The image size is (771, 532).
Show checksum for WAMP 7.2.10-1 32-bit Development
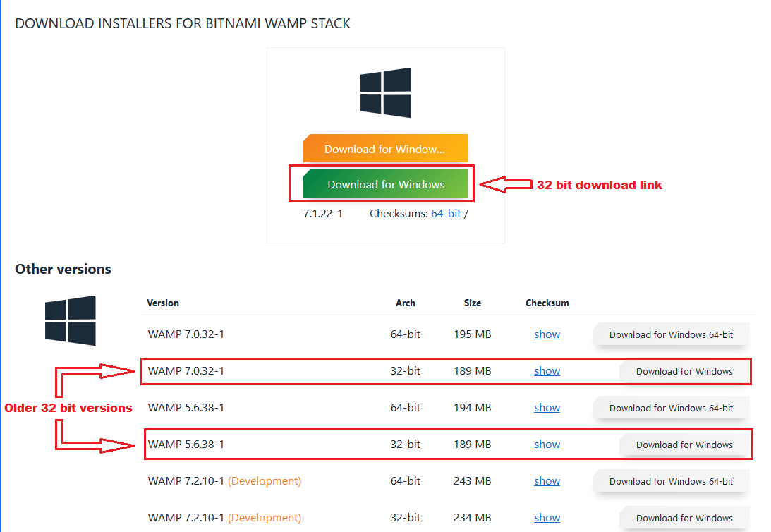pyautogui.click(x=547, y=518)
